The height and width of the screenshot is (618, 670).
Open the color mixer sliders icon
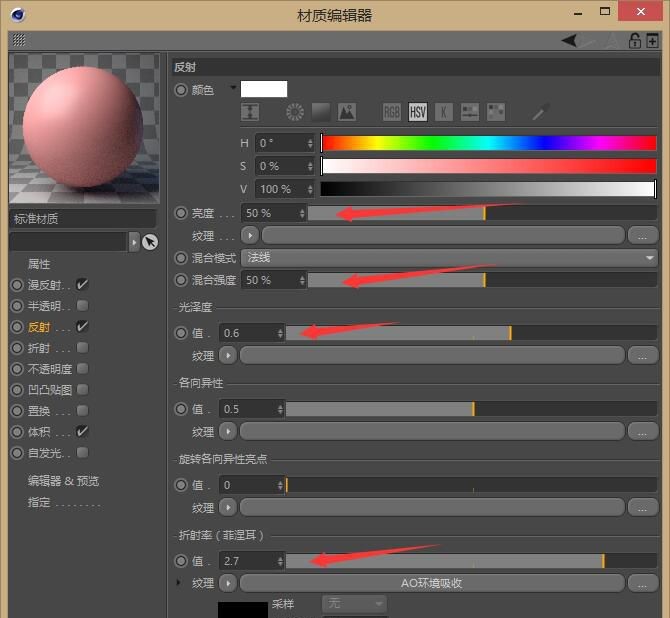tap(470, 112)
